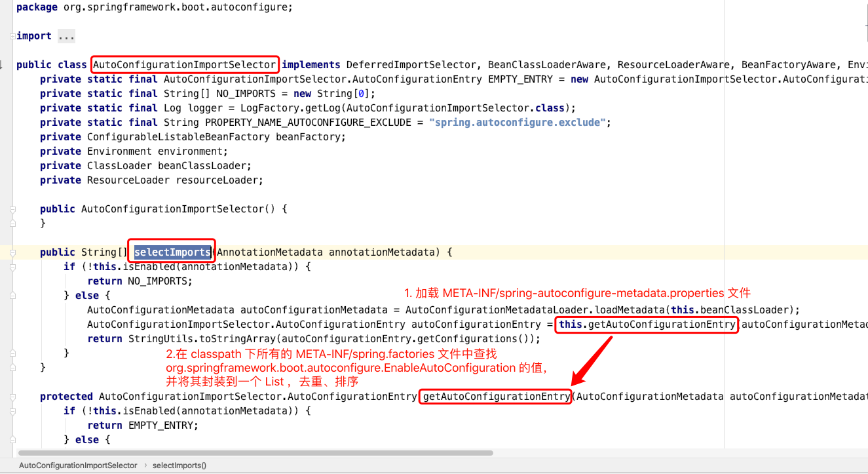Viewport: 868px width, 474px height.
Task: Open the AutoConfigurationImportSelector breadcrumb
Action: [77, 465]
